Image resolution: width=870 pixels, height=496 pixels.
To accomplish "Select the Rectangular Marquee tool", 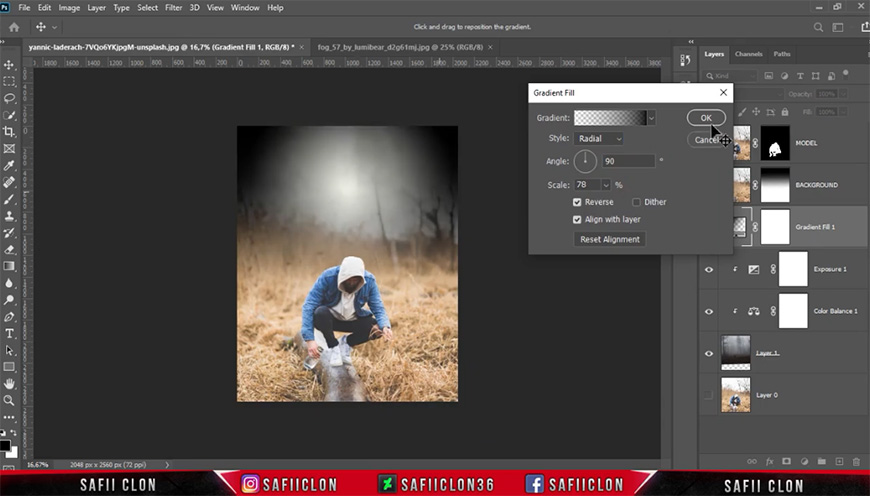I will (x=9, y=82).
